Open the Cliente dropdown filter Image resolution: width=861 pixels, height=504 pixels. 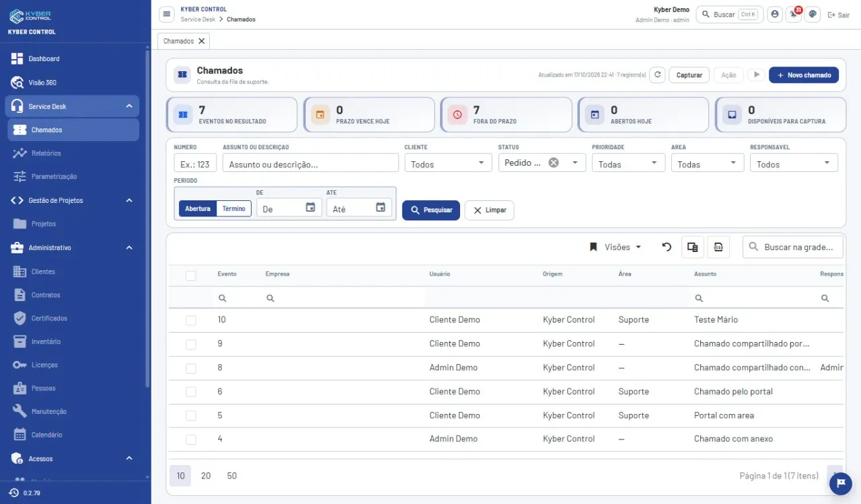pyautogui.click(x=448, y=163)
